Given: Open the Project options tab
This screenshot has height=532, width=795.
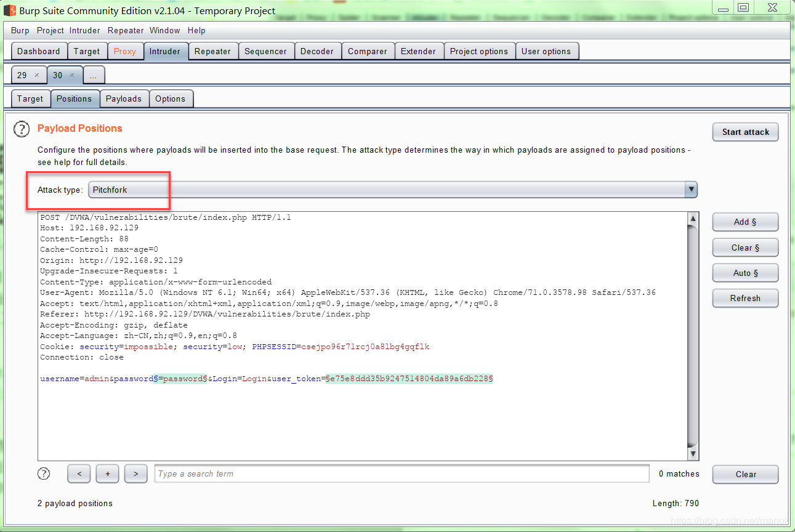Looking at the screenshot, I should coord(479,51).
